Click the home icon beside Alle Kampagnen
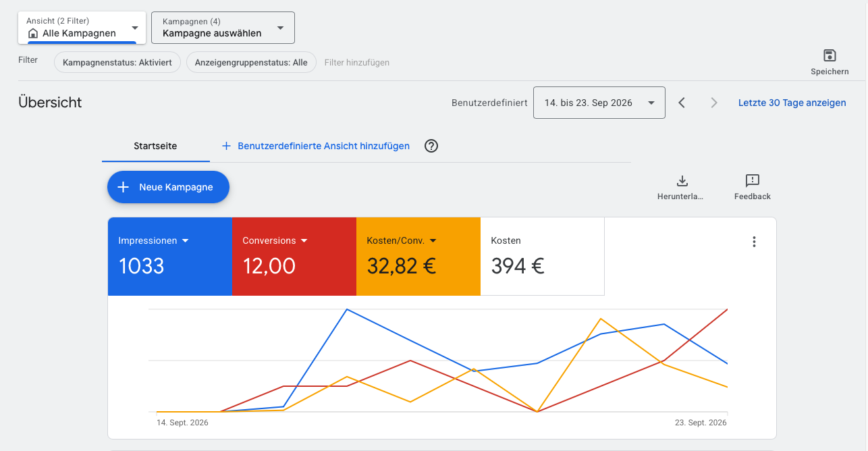 pyautogui.click(x=33, y=33)
